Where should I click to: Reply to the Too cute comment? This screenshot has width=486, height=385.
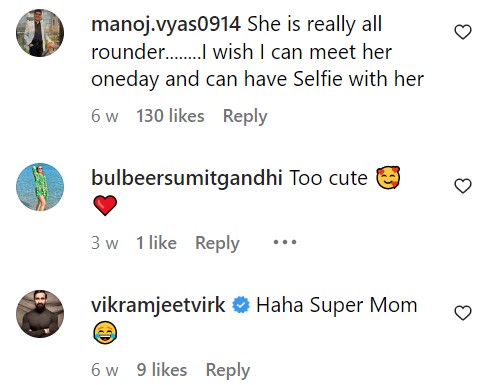click(217, 243)
